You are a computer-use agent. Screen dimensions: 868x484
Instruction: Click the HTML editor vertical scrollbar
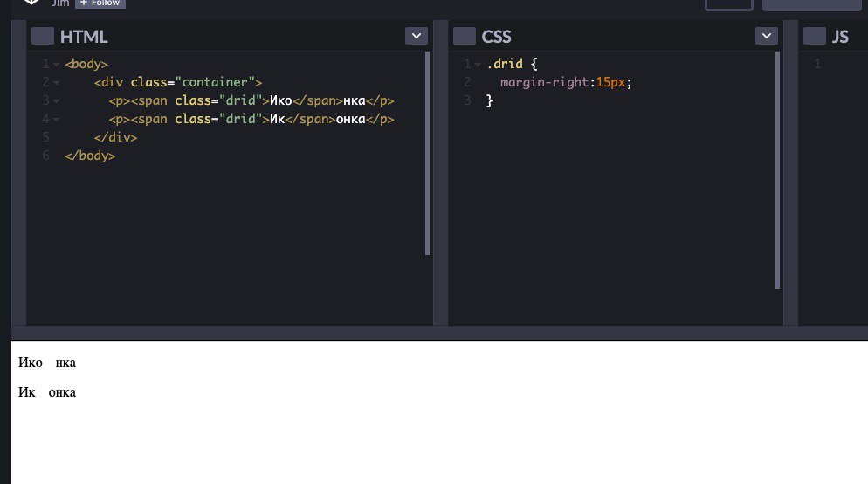(x=427, y=154)
